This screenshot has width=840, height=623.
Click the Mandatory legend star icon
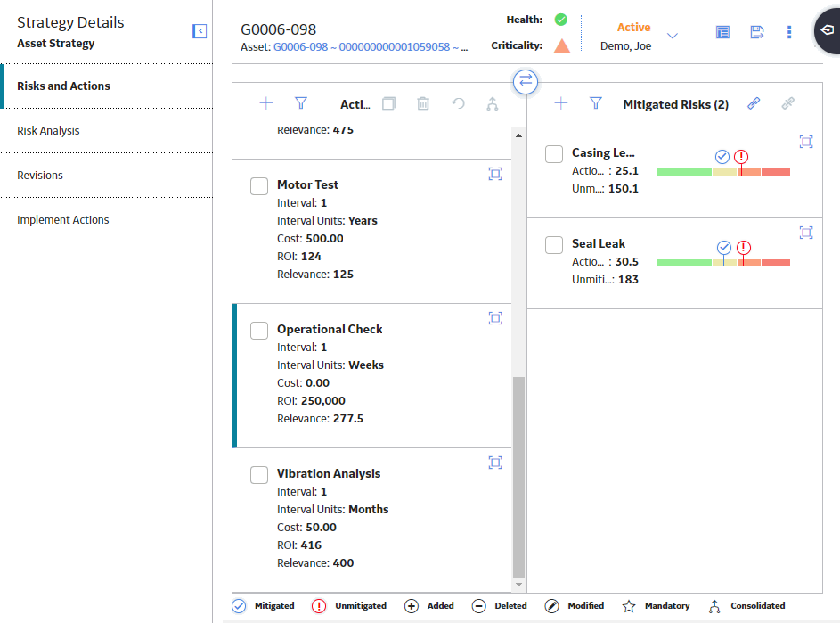click(629, 606)
